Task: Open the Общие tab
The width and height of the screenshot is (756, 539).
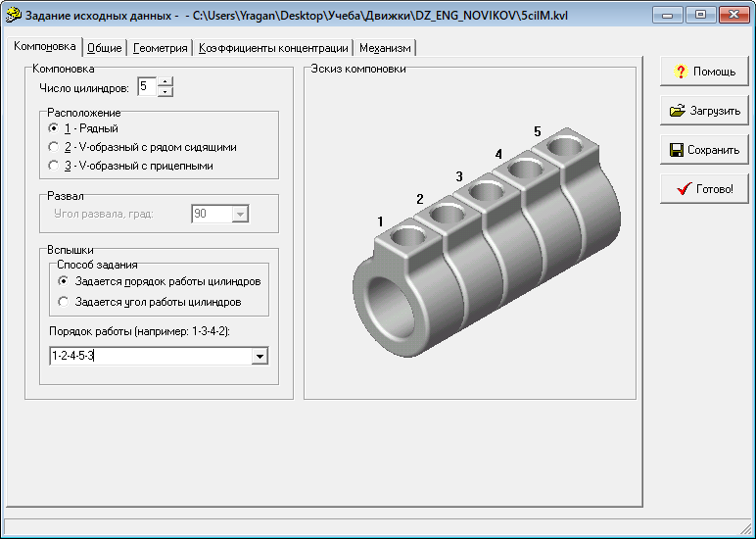Action: point(104,48)
